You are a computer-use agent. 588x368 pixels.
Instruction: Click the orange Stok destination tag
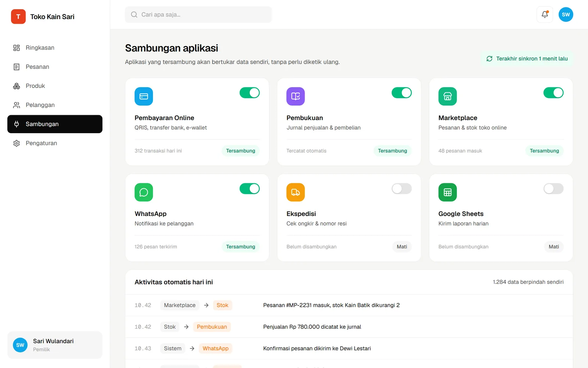(222, 305)
